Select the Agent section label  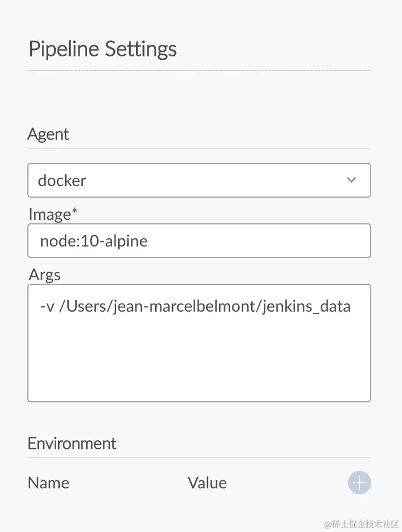click(48, 134)
